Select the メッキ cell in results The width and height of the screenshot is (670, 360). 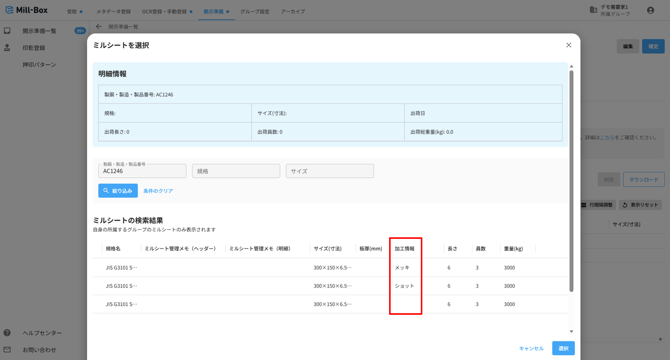pos(402,267)
